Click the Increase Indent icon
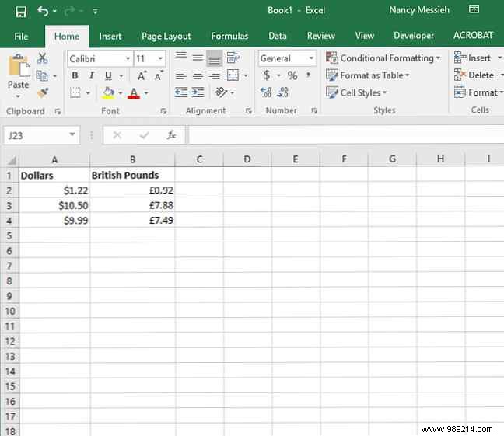Viewport: 504px width, 436px height. (x=198, y=92)
